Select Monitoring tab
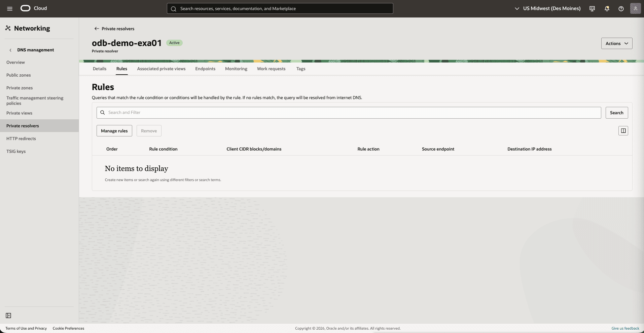Viewport: 644px width, 333px height. pyautogui.click(x=236, y=69)
